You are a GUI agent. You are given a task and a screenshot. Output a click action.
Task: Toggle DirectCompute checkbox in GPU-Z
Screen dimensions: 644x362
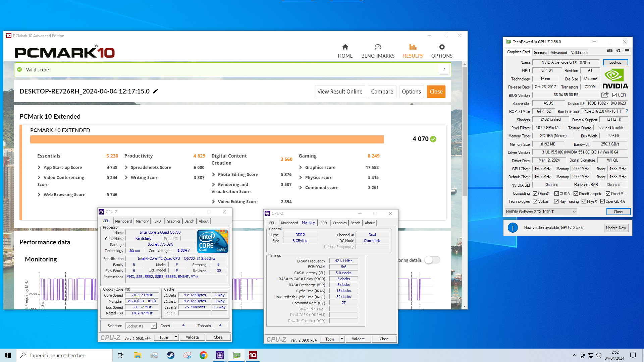(576, 194)
